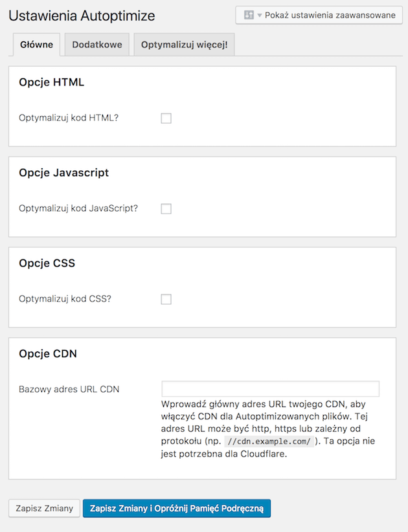Viewport: 408px width, 532px height.
Task: Click the Zapisz Zmiany button
Action: (44, 508)
